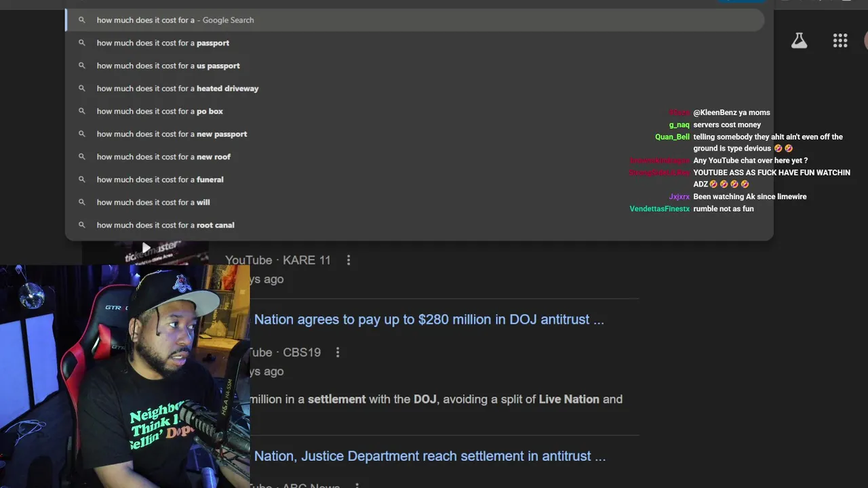Click the CBS19 source label
The width and height of the screenshot is (868, 488).
pos(302,352)
